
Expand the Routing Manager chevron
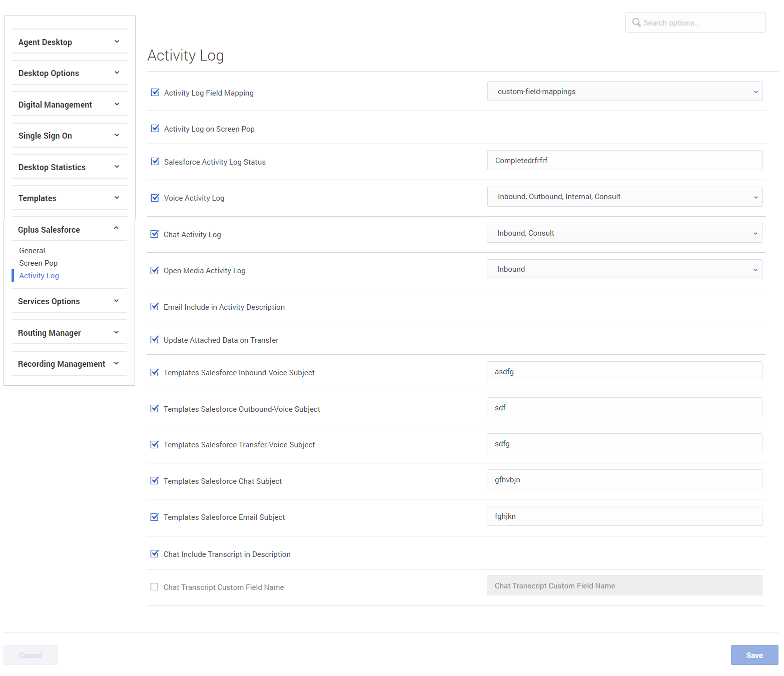[x=116, y=333]
